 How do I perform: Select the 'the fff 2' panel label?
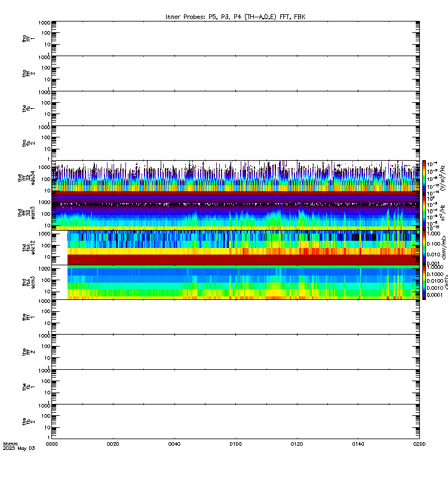tap(28, 352)
